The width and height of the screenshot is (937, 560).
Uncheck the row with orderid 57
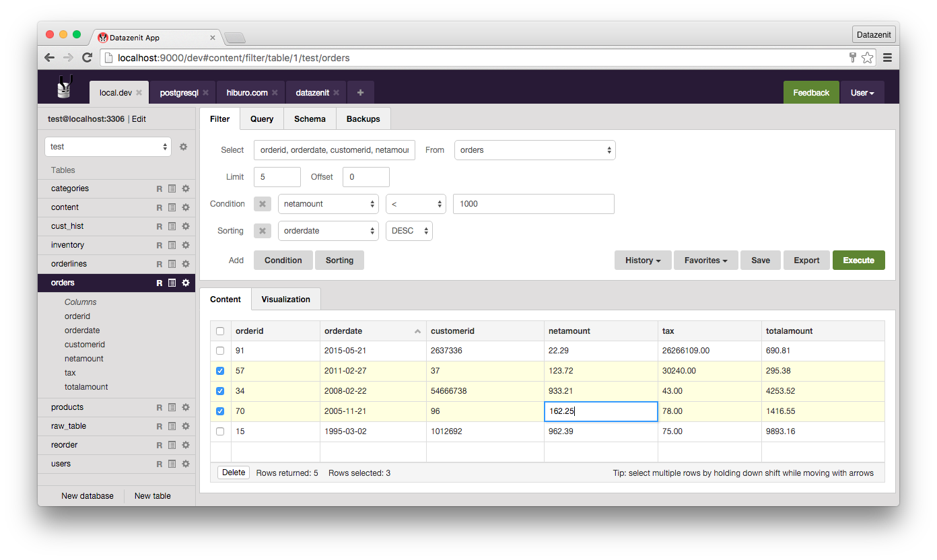tap(220, 371)
